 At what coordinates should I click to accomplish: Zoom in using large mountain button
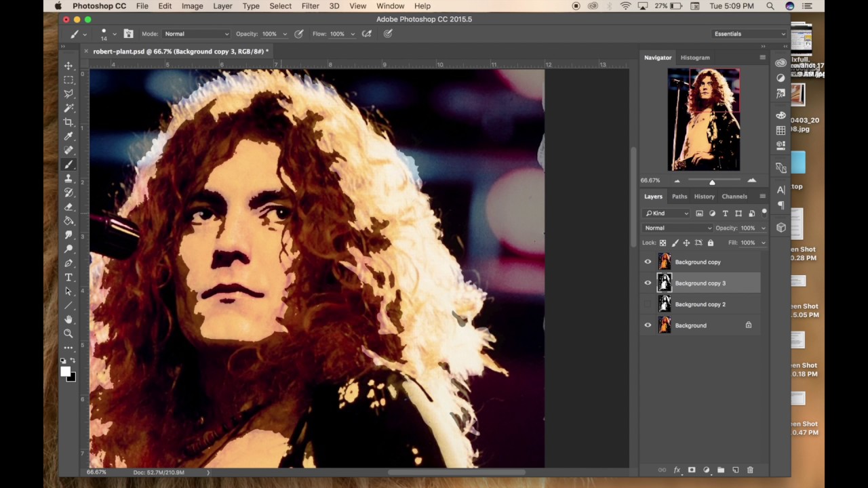point(751,181)
